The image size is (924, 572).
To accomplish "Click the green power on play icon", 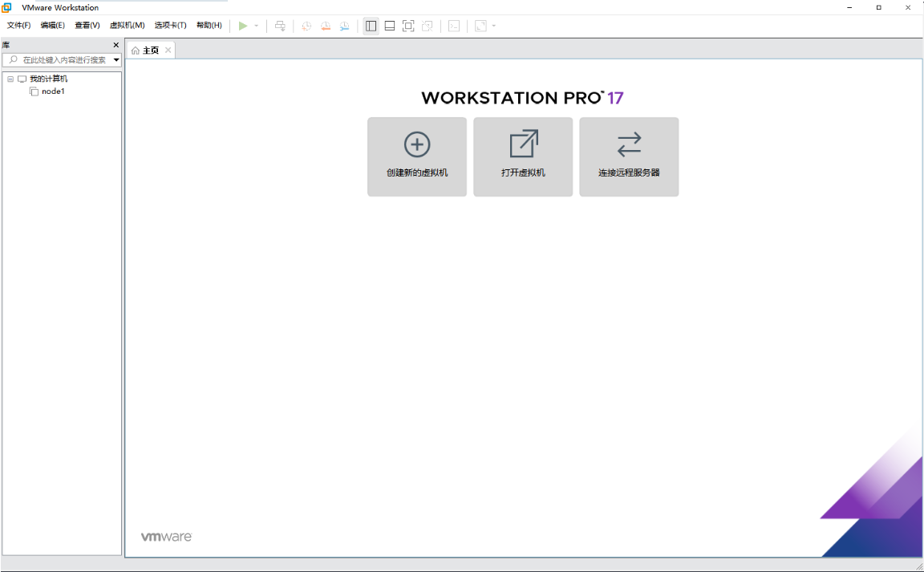I will click(243, 26).
